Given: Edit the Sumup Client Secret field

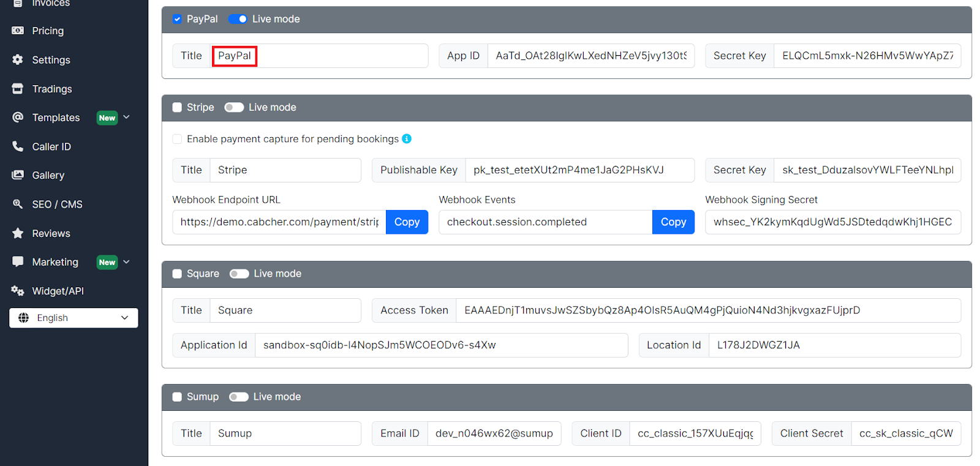Looking at the screenshot, I should tap(906, 434).
